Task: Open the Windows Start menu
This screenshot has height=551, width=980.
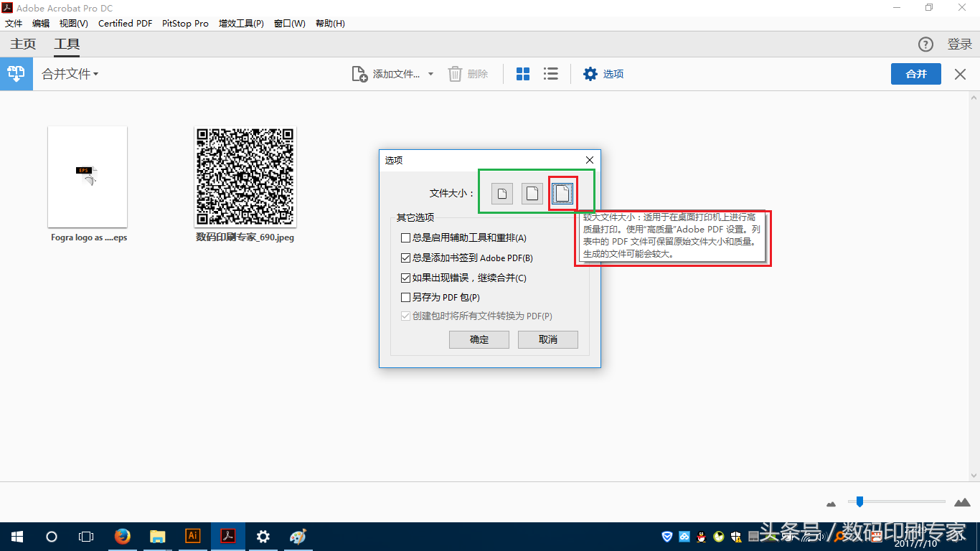Action: click(x=17, y=536)
